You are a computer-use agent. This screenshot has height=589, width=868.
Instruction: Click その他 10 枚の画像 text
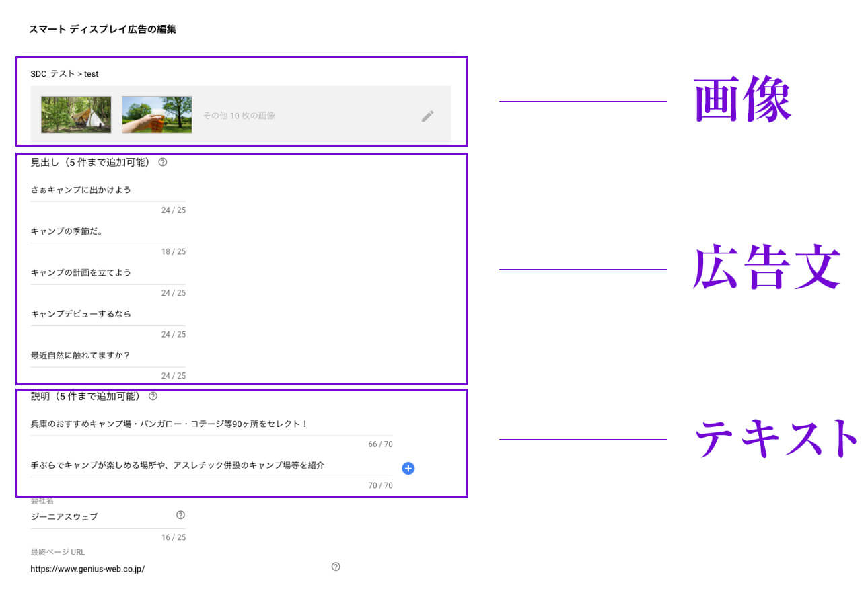pyautogui.click(x=239, y=116)
